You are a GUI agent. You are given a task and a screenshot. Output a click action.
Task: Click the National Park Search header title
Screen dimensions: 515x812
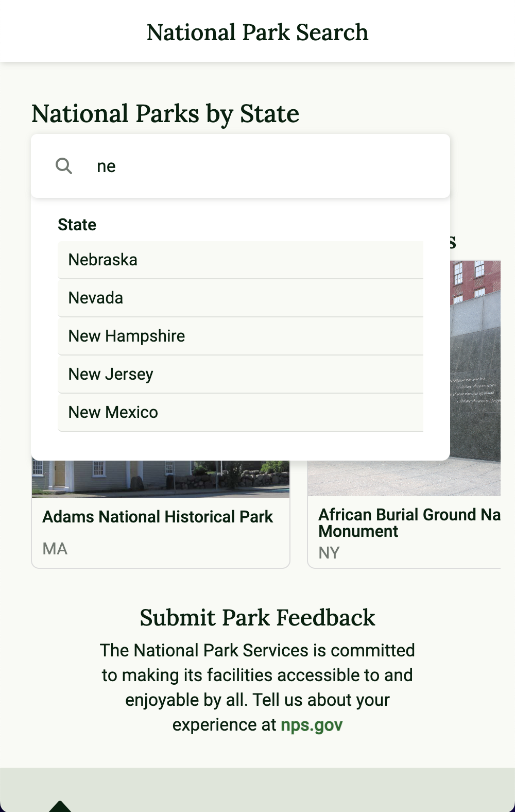257,32
